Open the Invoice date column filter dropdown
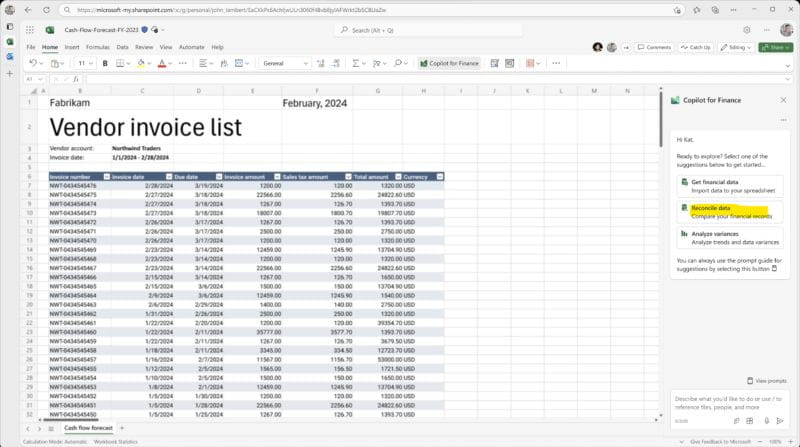The image size is (800, 447). click(169, 177)
